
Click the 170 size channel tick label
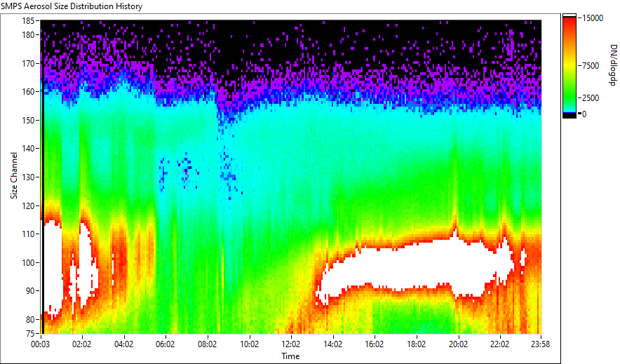pos(29,63)
